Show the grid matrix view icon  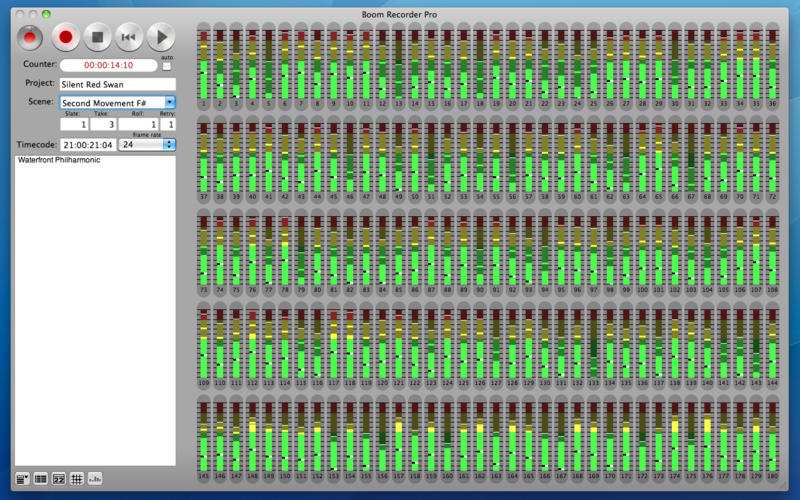click(77, 479)
